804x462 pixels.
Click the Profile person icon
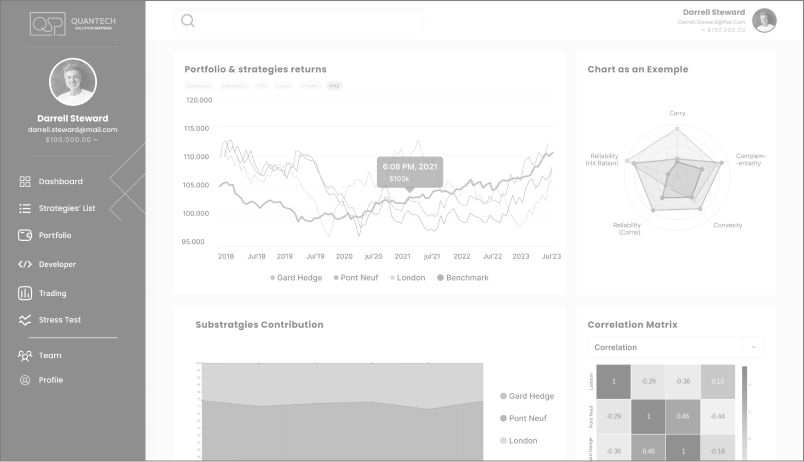tap(25, 380)
